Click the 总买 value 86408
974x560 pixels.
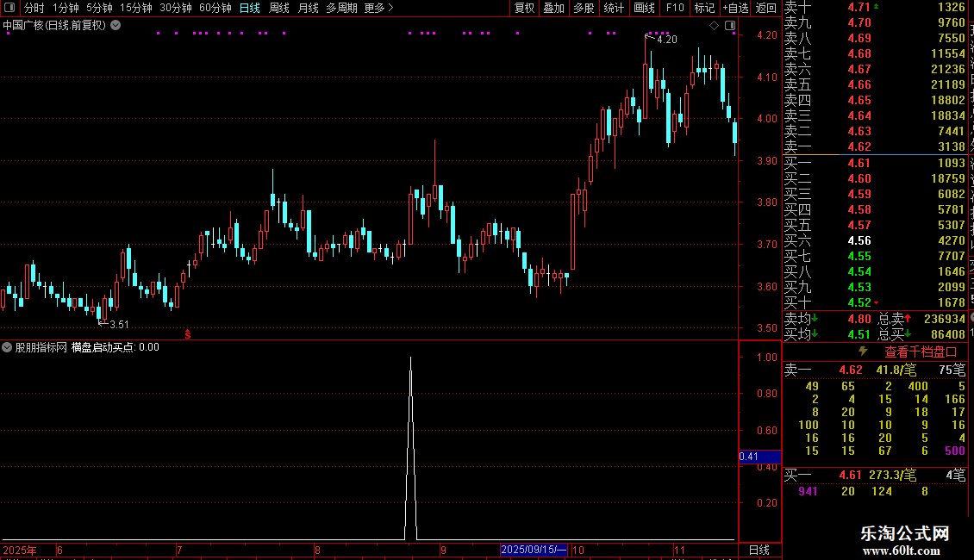(948, 334)
